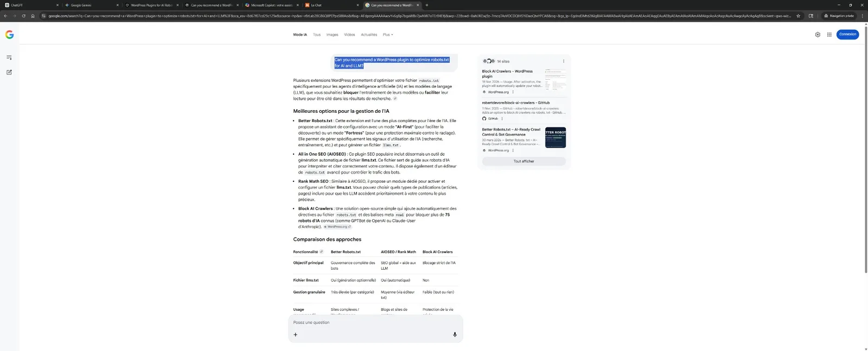Click the Navigation privée indicator
The height and width of the screenshot is (351, 868).
[839, 16]
